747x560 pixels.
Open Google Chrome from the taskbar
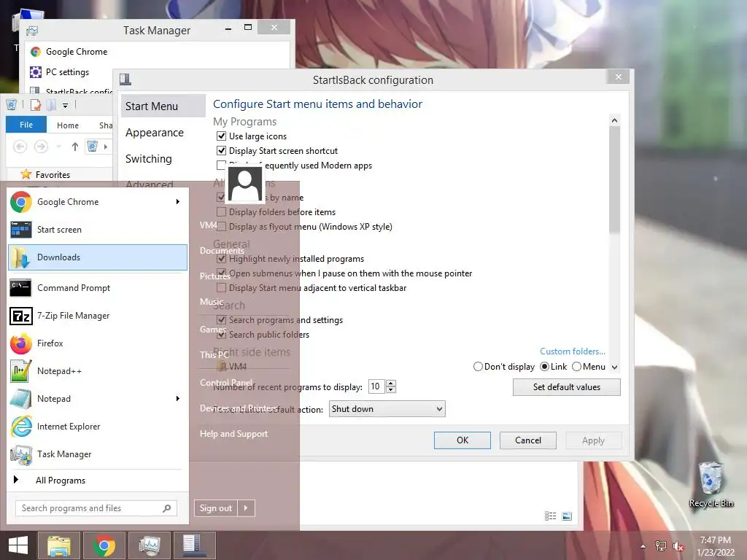104,545
